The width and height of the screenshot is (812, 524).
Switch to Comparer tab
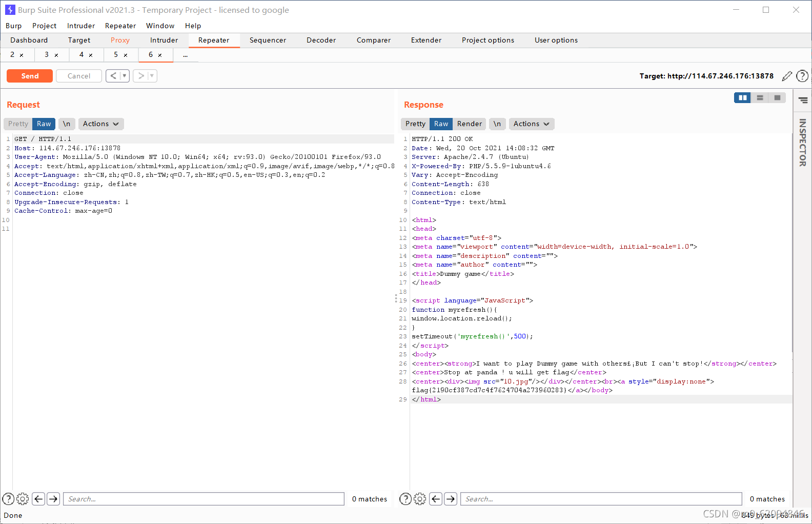click(x=374, y=40)
